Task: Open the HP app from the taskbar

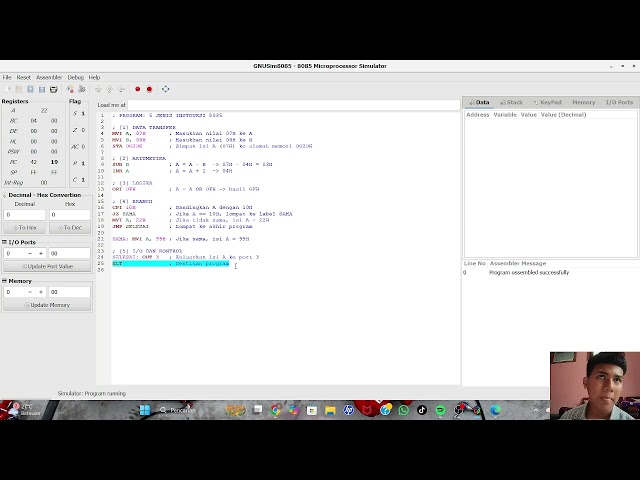Action: (x=348, y=410)
